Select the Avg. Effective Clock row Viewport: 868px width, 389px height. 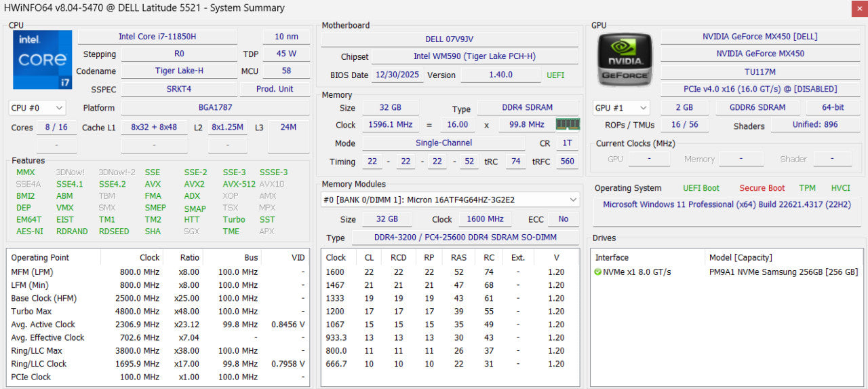(158, 338)
